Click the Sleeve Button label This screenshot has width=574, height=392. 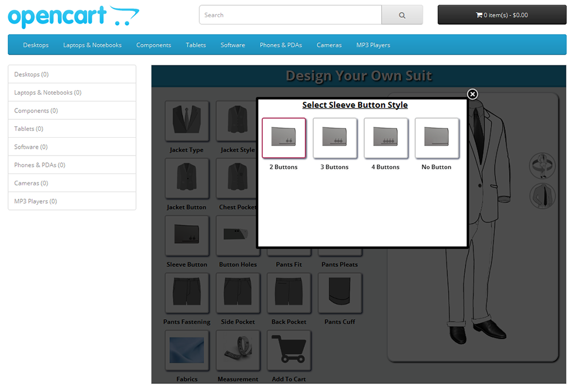coord(187,264)
